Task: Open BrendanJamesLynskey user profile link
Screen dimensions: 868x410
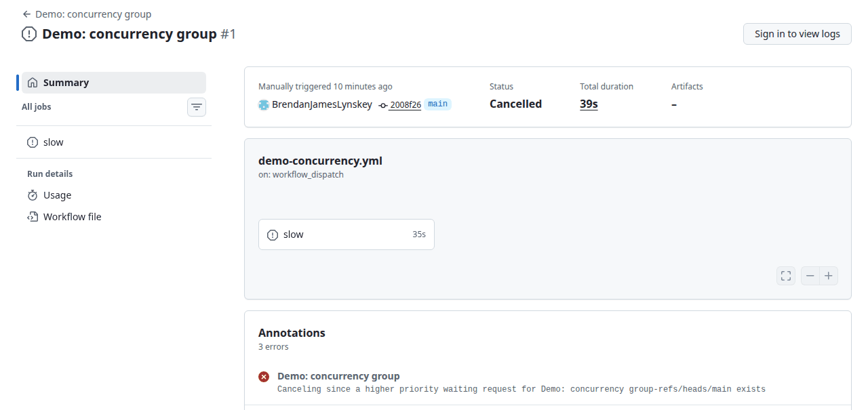Action: pos(322,104)
